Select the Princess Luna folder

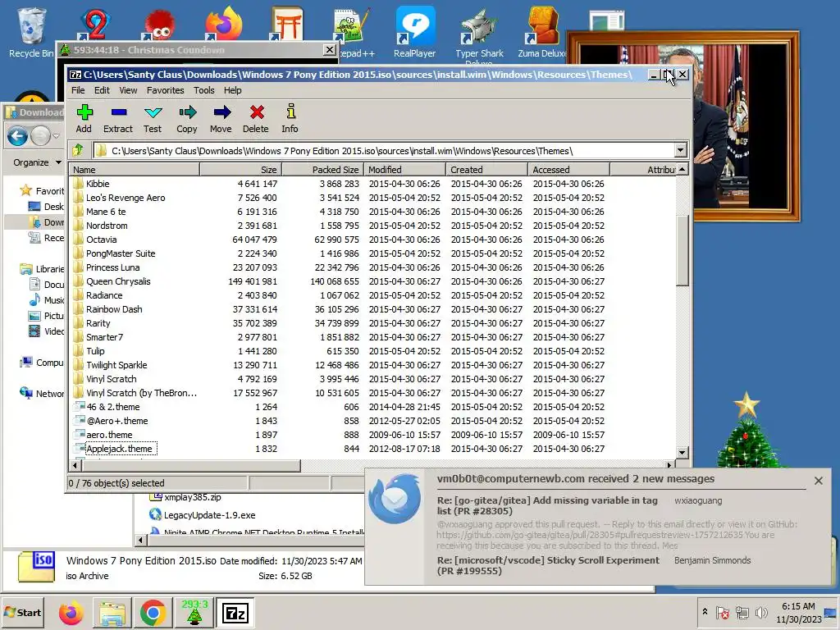coord(113,267)
